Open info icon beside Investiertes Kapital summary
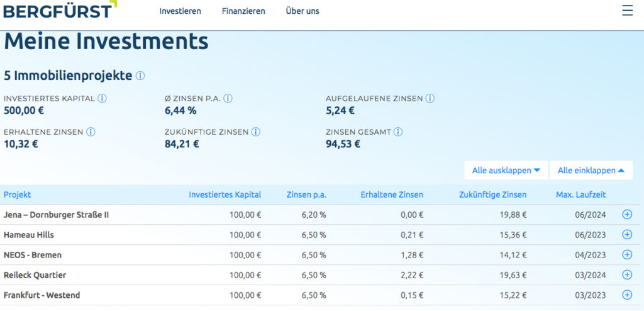This screenshot has height=311, width=644. (103, 99)
